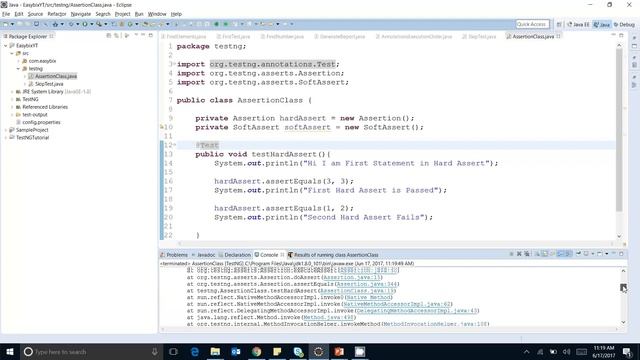Click the Debug bug toolbar icon
The height and width of the screenshot is (360, 640).
click(x=71, y=24)
